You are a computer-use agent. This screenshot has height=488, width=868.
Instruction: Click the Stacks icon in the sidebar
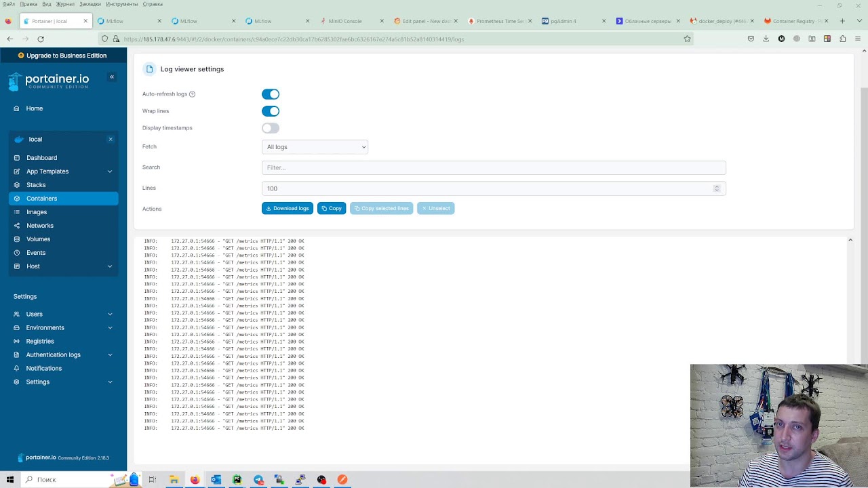coord(17,185)
